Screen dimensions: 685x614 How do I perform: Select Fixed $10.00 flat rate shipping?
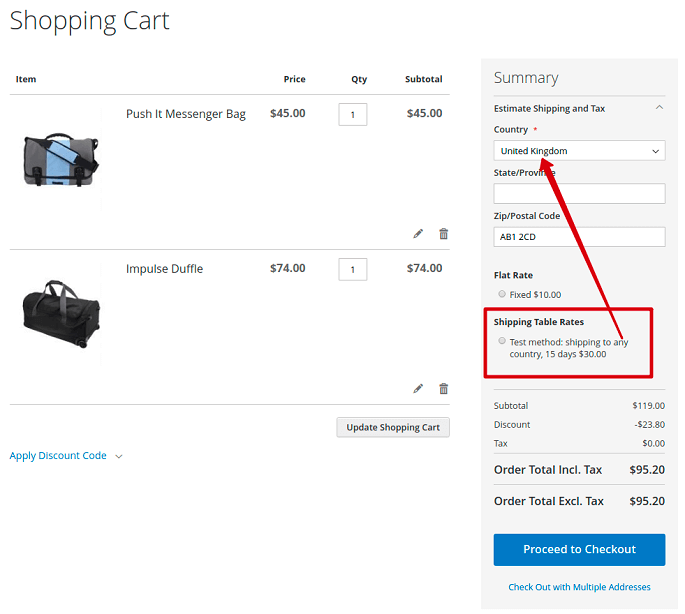coord(502,294)
